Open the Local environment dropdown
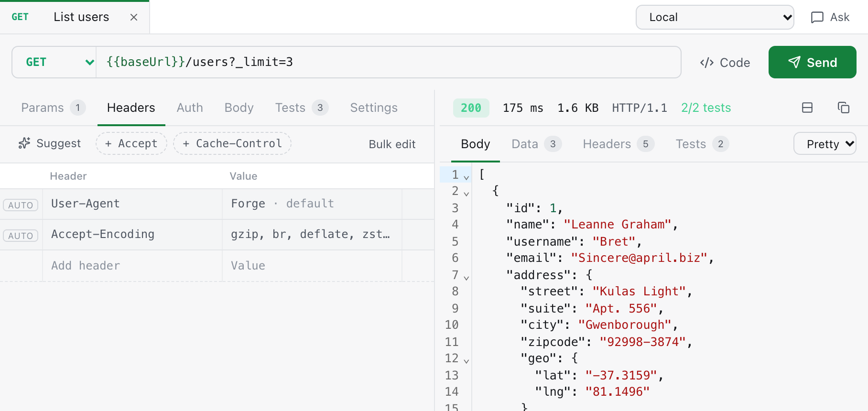The width and height of the screenshot is (868, 411). click(x=715, y=17)
